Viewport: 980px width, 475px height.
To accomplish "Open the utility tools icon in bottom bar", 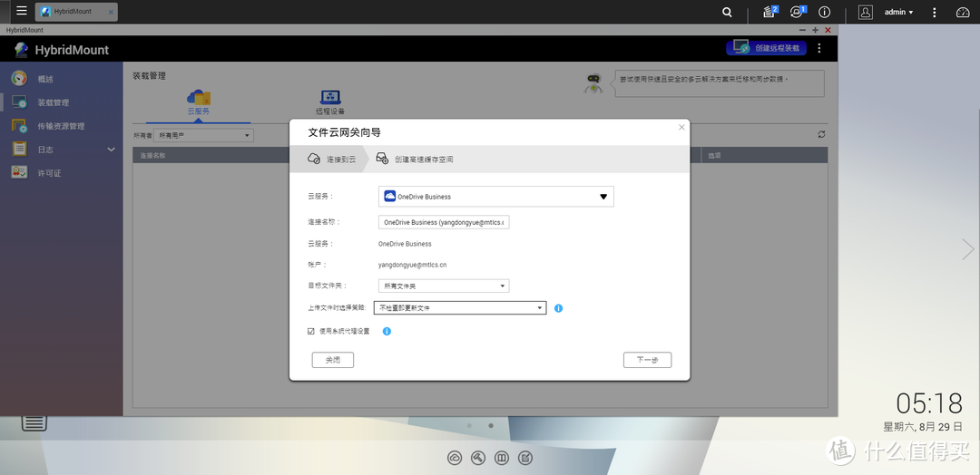I will tap(478, 458).
